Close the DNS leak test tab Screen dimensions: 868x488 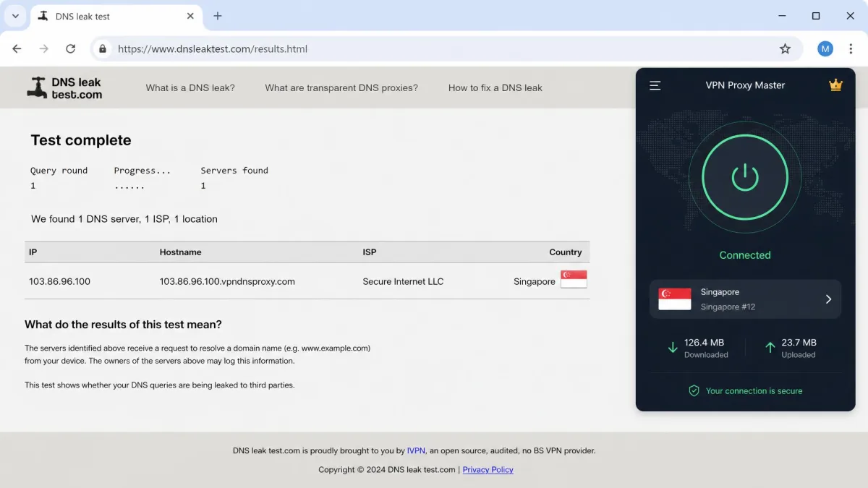pyautogui.click(x=190, y=16)
